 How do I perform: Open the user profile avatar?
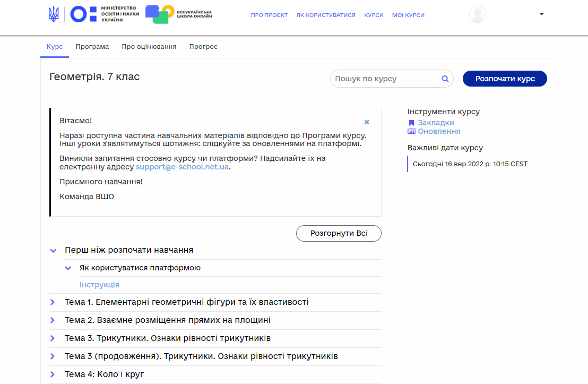[x=478, y=15]
